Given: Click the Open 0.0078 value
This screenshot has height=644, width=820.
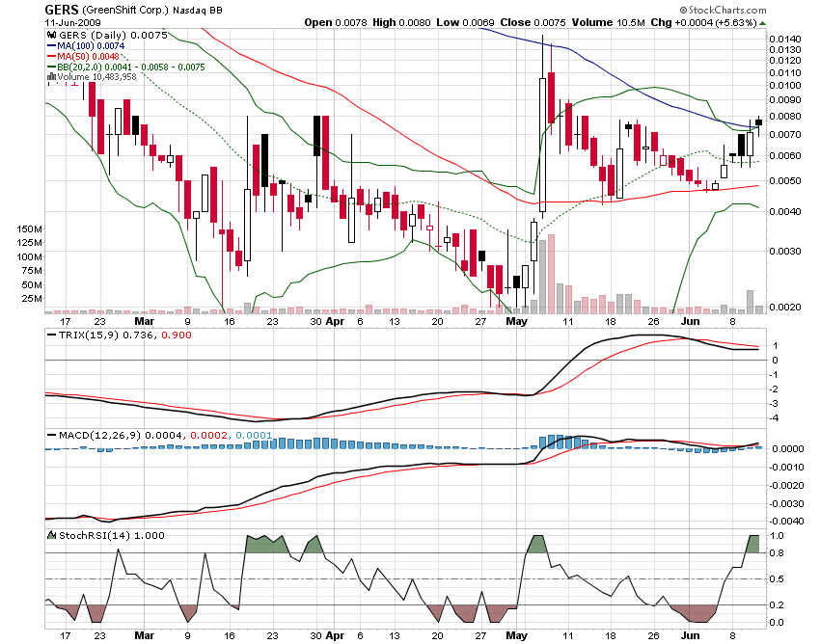Looking at the screenshot, I should [x=337, y=22].
